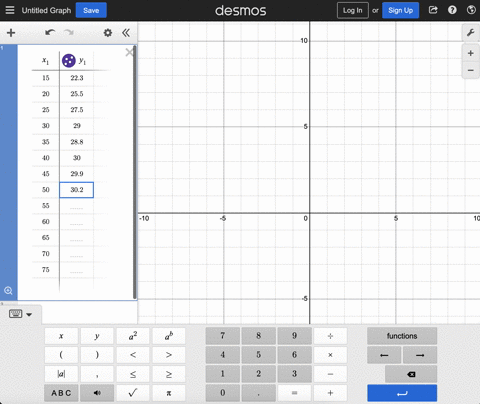Click the minus key
This screenshot has width=480, height=404.
click(330, 374)
